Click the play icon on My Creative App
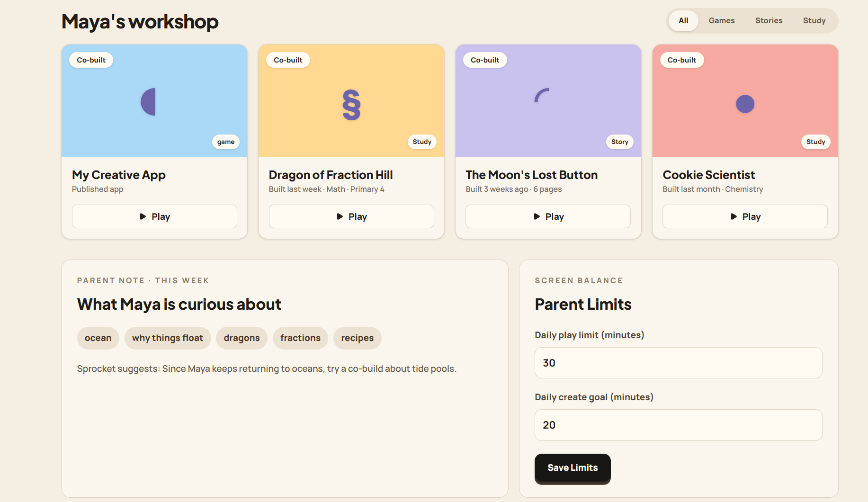Screen dimensions: 868x502 pos(143,216)
